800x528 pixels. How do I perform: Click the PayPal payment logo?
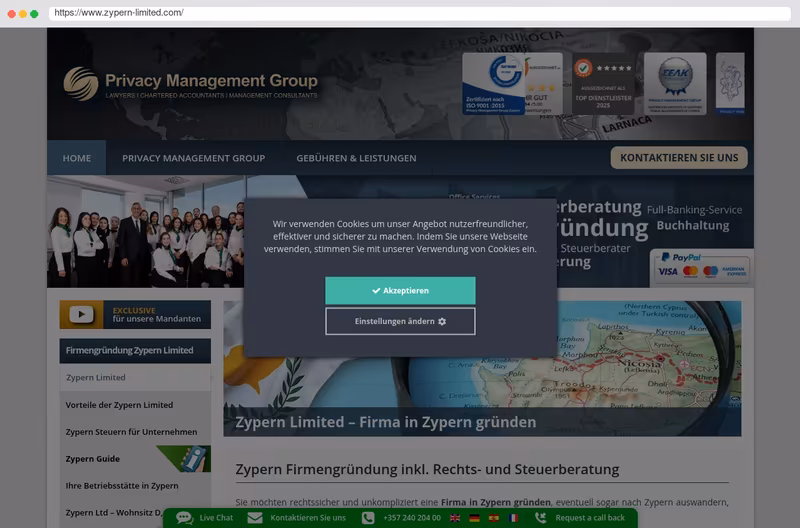coord(681,258)
